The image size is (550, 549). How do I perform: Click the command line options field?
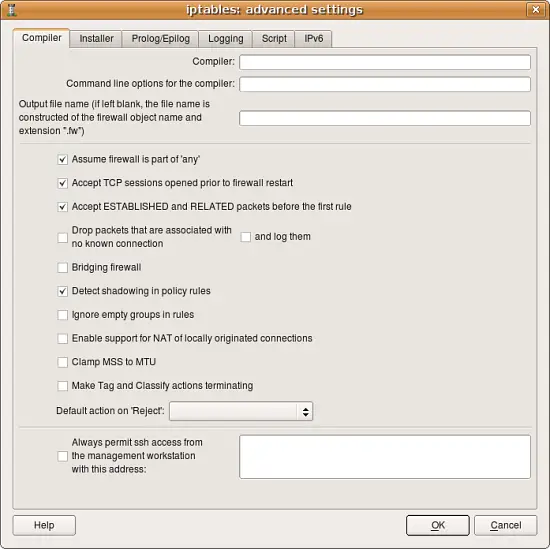tap(385, 84)
